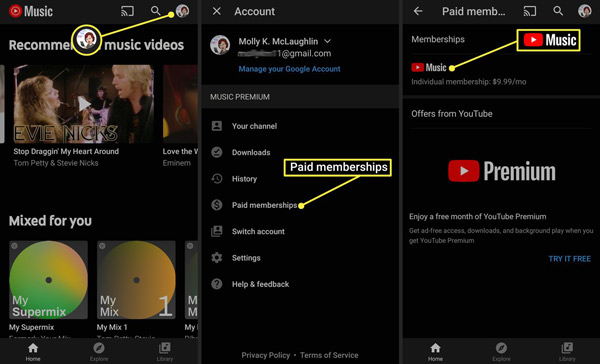Open the My Mix 1 thumbnail
Screen dimensions: 600x364
pos(136,280)
